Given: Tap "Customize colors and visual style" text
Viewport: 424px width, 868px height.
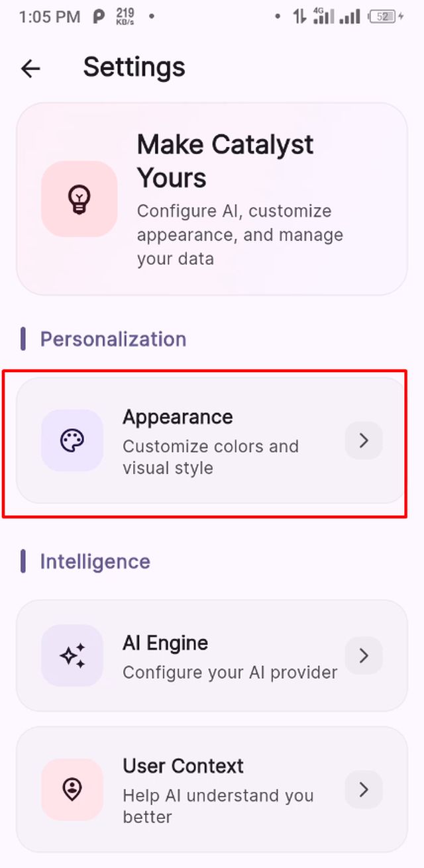Looking at the screenshot, I should point(210,457).
